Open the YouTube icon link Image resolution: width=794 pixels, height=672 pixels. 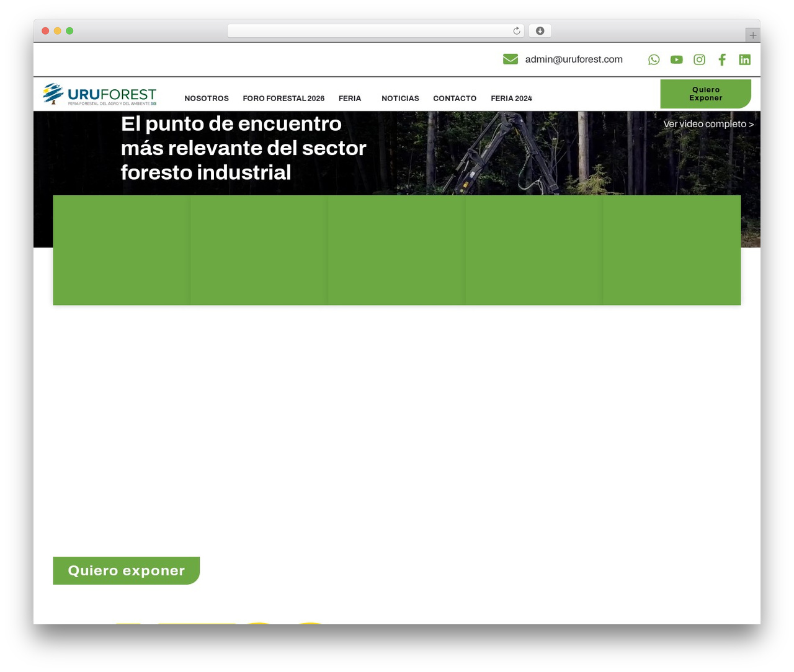pos(677,60)
